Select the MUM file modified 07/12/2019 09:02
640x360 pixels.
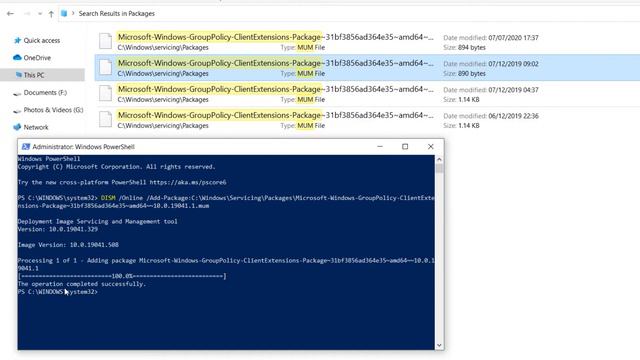tap(367, 68)
